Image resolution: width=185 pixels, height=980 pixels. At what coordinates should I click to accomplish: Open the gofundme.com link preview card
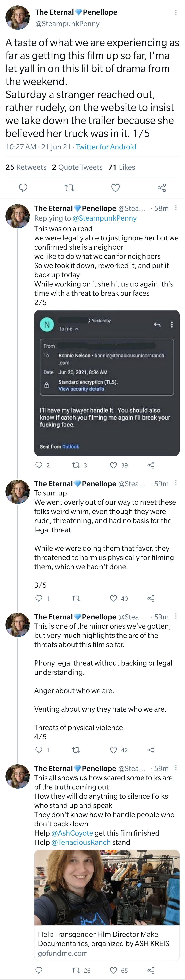107,905
